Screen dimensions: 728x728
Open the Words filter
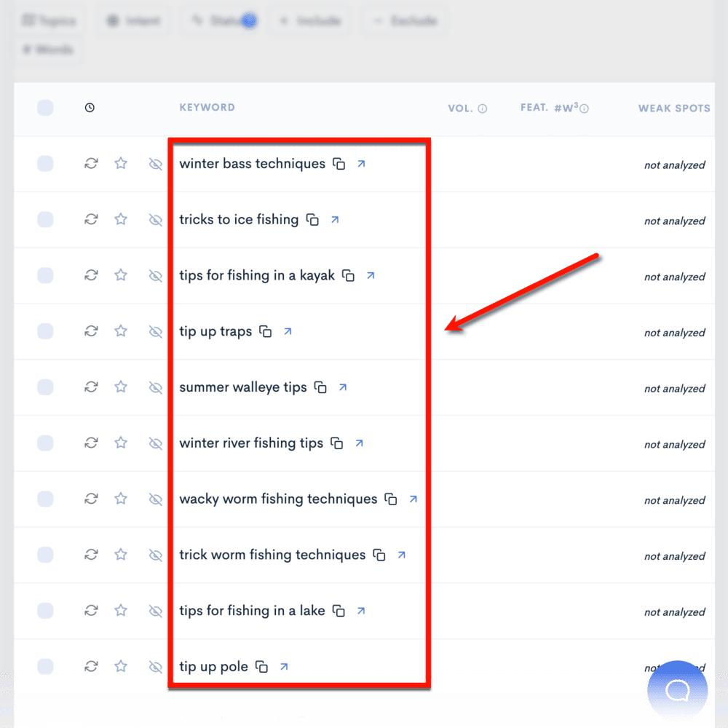coord(47,50)
